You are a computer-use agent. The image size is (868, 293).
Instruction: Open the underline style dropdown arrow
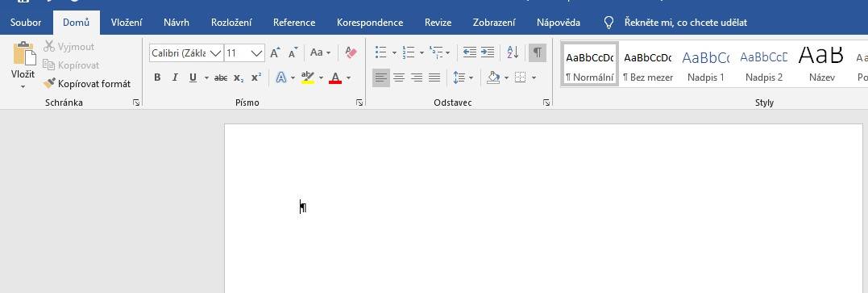pos(206,77)
